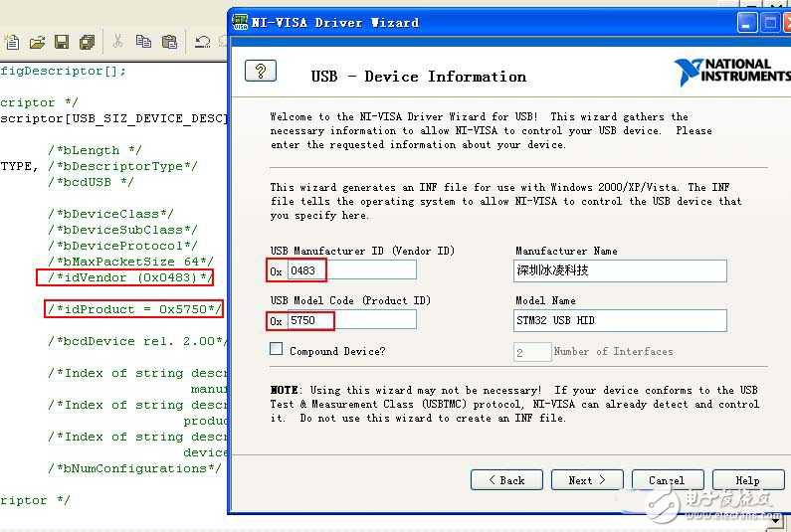Click the bDescriptorType comment in code
Viewport: 791px width, 532px height.
[122, 166]
